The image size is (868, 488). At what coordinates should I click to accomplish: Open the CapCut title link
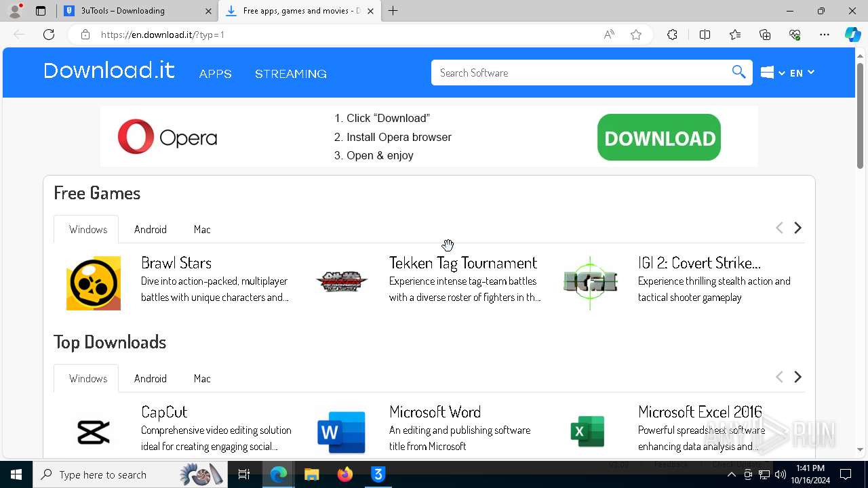164,412
